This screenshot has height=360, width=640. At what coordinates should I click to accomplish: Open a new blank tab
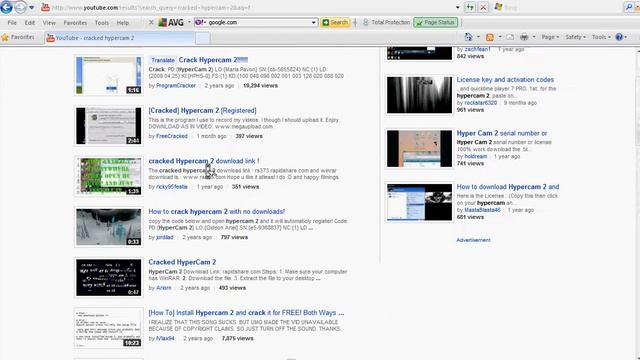click(203, 38)
